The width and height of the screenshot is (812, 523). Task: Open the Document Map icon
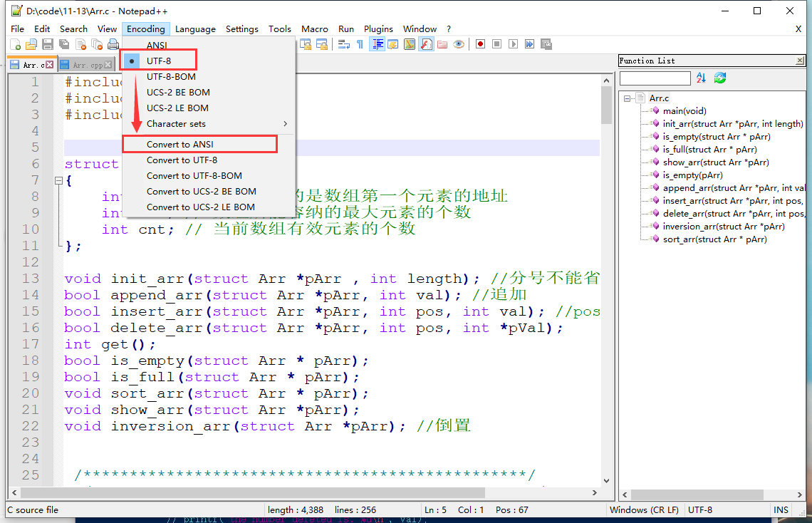pyautogui.click(x=410, y=43)
